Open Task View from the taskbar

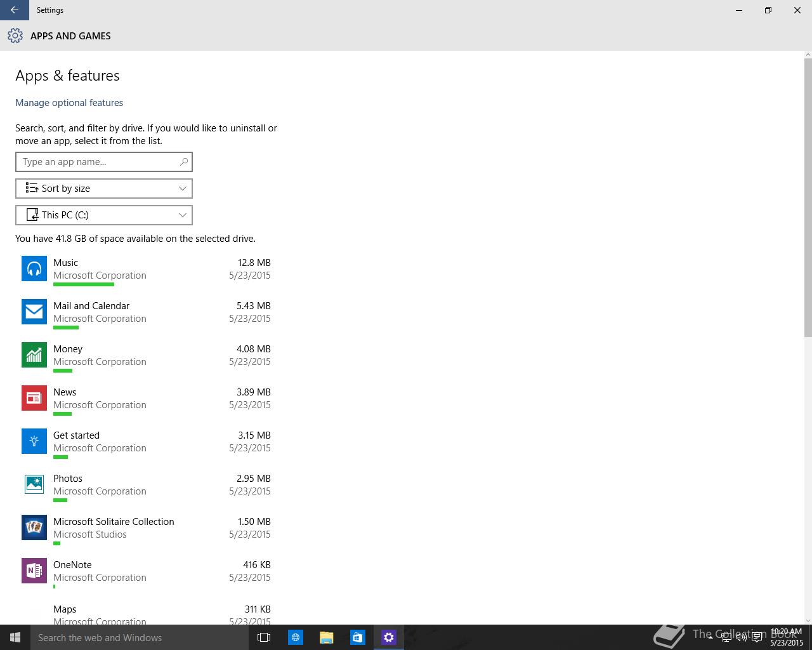(x=264, y=637)
